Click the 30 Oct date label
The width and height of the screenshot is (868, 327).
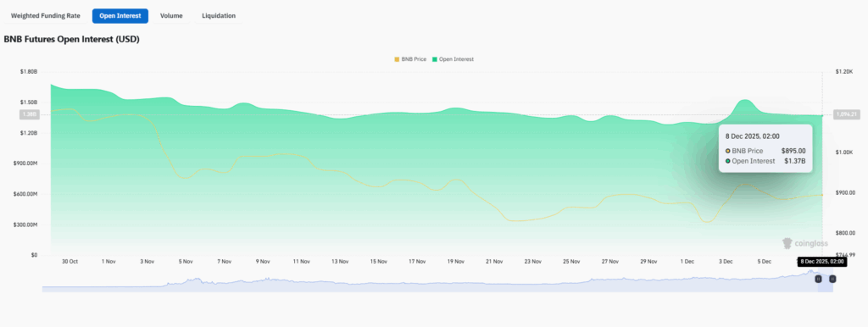click(x=70, y=261)
